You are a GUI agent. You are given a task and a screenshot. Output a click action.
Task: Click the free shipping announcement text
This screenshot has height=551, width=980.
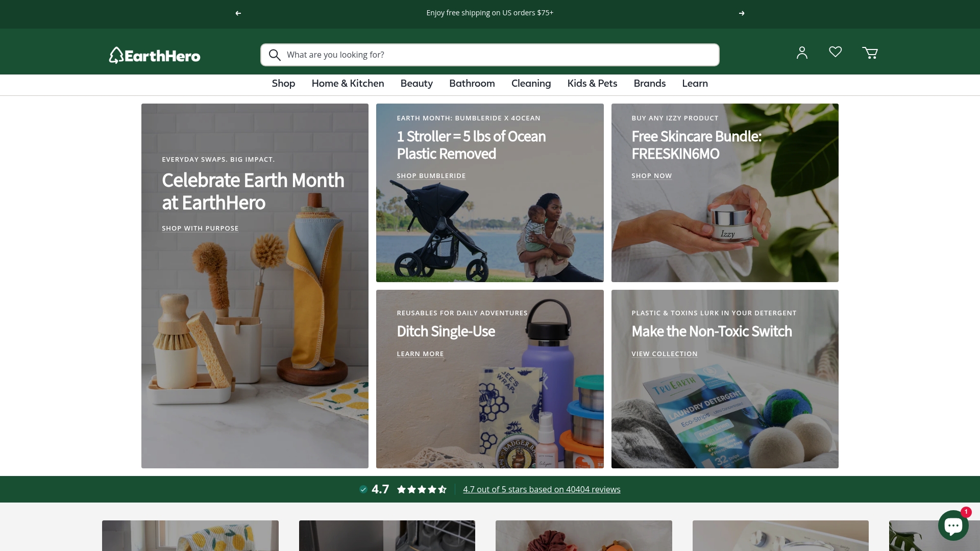pyautogui.click(x=489, y=13)
